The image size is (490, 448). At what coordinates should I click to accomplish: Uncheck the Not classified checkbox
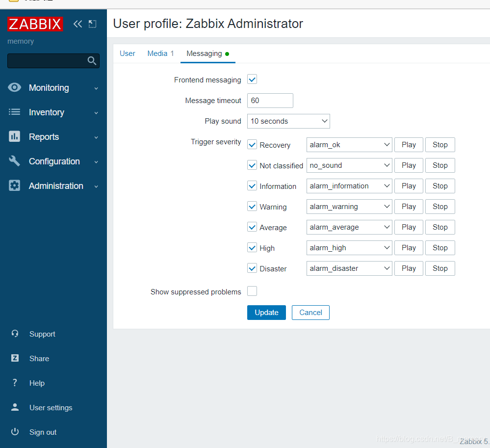coord(252,165)
